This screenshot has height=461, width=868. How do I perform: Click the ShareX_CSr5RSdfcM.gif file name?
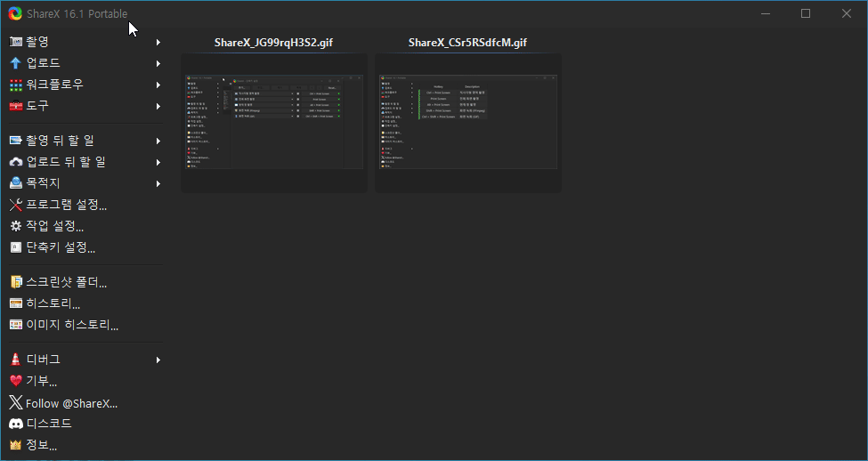(467, 43)
